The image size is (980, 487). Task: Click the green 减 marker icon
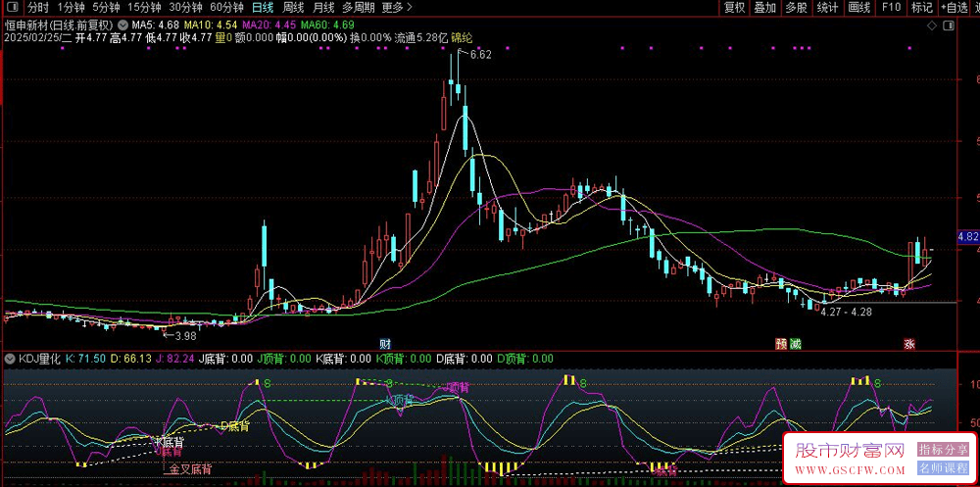tap(796, 343)
